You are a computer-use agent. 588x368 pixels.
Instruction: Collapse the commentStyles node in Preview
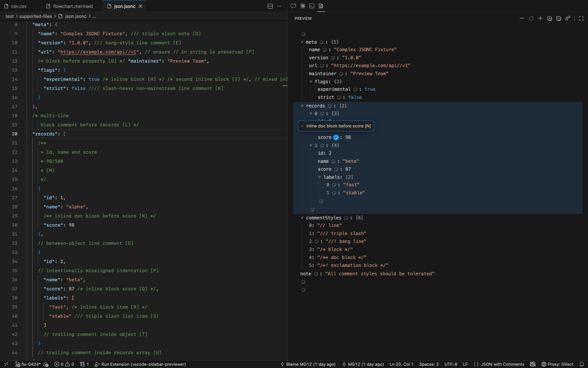tap(302, 218)
